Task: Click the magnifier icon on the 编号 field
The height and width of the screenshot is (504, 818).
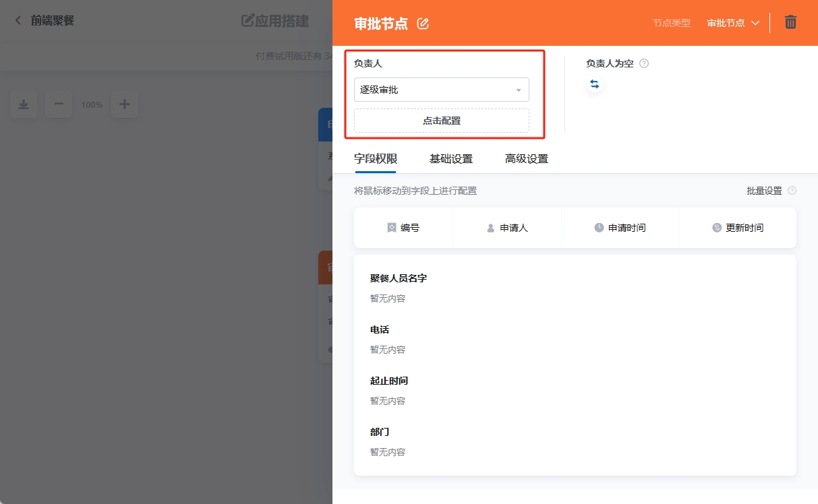Action: point(392,228)
